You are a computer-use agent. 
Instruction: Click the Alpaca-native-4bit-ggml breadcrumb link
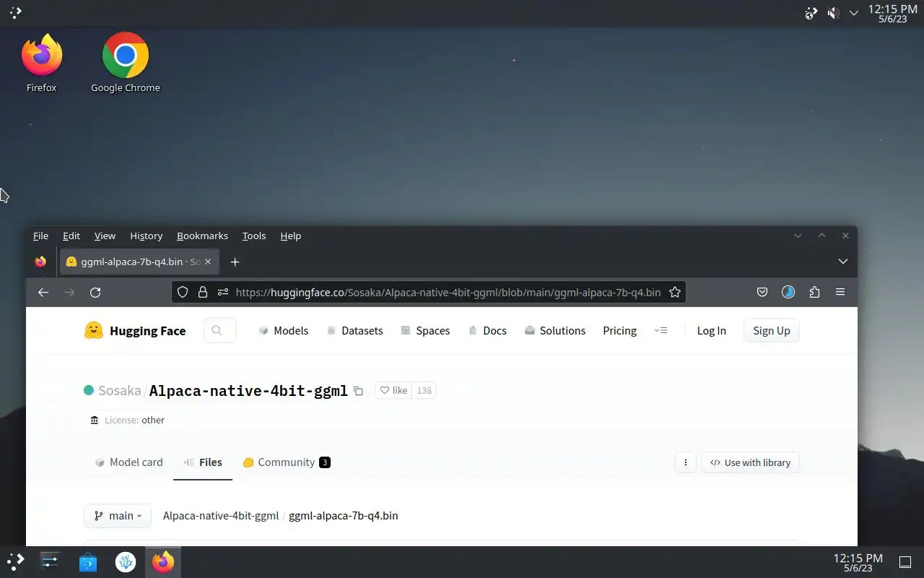(221, 516)
